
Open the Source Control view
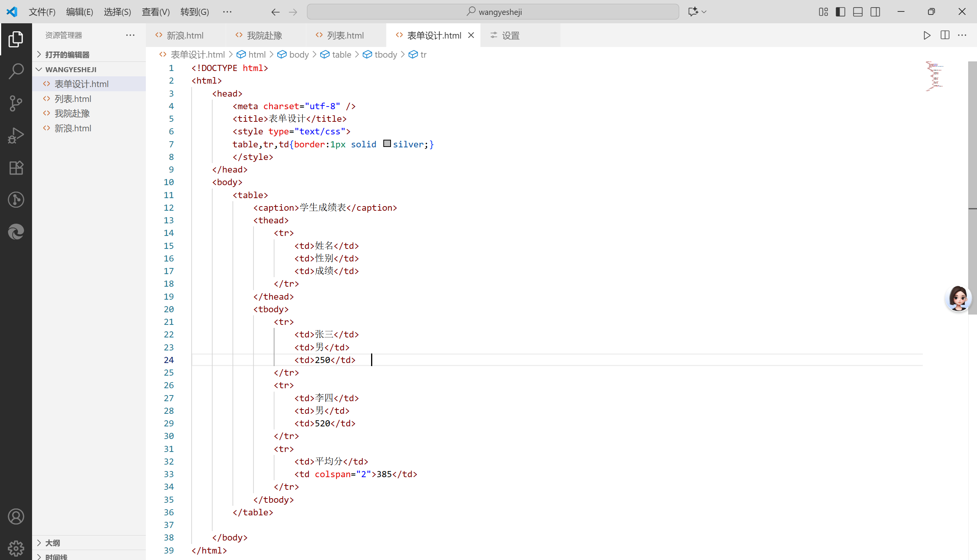click(16, 103)
